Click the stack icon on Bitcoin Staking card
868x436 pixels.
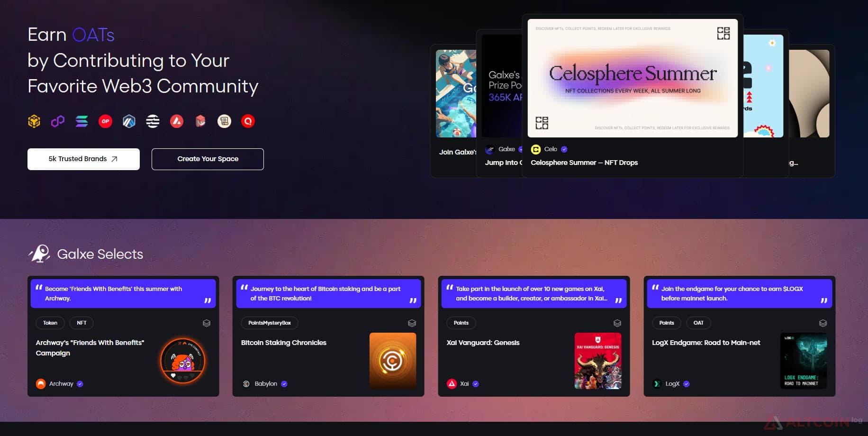[x=412, y=323]
